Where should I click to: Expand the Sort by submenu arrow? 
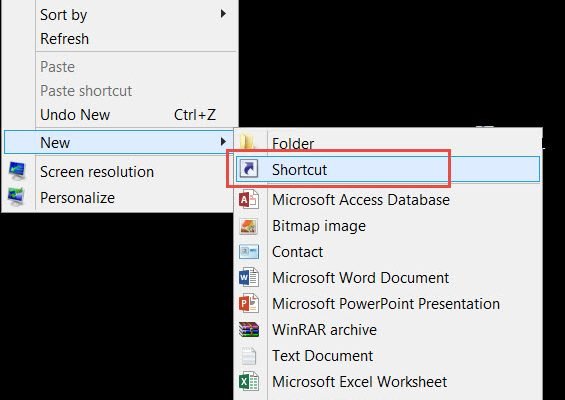[223, 14]
